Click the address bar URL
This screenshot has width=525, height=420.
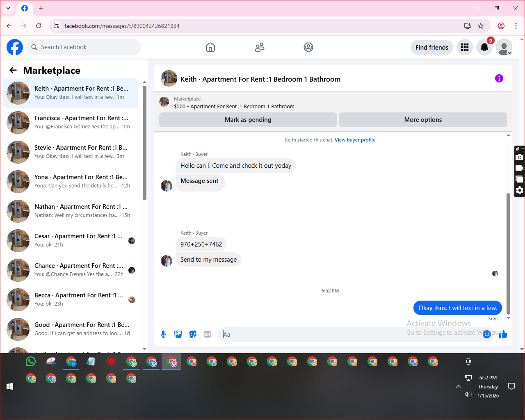(x=122, y=26)
